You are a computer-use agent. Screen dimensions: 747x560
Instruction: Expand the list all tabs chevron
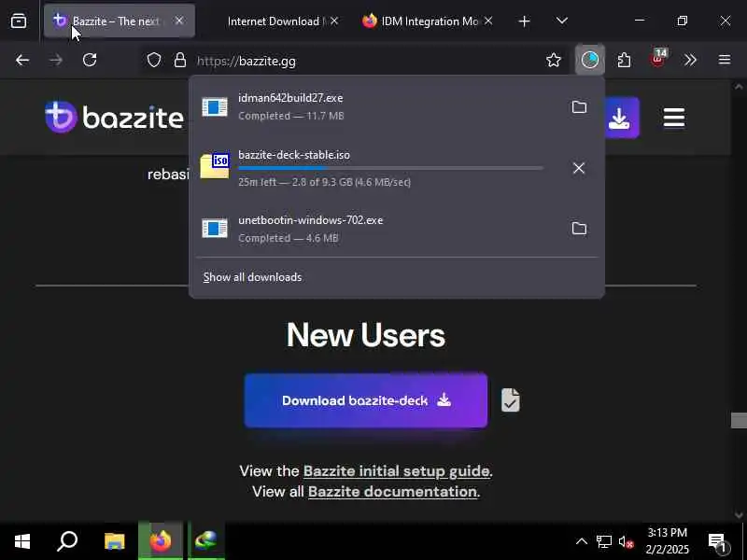pyautogui.click(x=562, y=21)
